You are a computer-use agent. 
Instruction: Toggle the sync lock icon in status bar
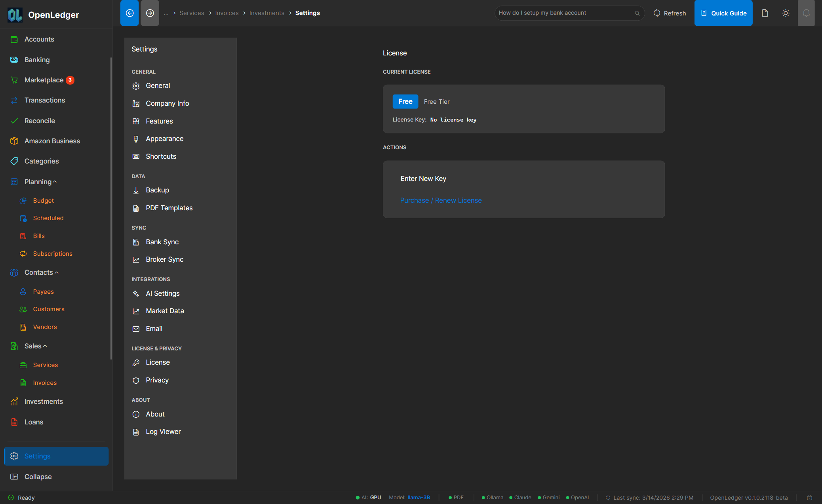809,497
